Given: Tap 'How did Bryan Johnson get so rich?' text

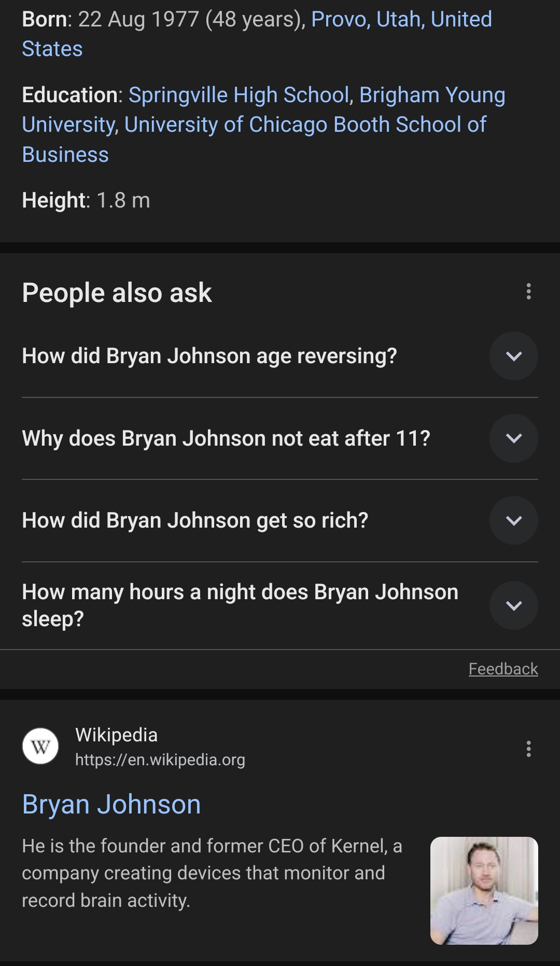Looking at the screenshot, I should [195, 520].
